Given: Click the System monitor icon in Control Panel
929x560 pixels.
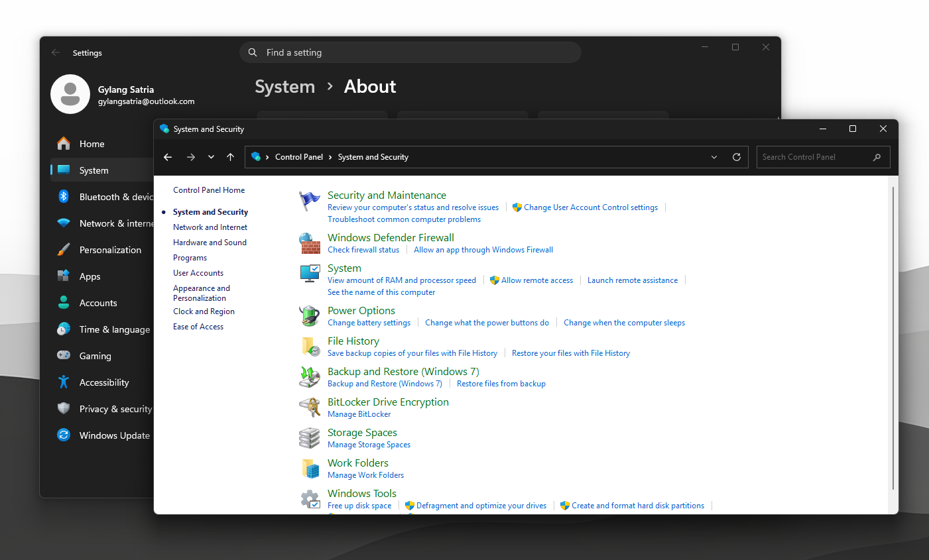Looking at the screenshot, I should tap(310, 274).
